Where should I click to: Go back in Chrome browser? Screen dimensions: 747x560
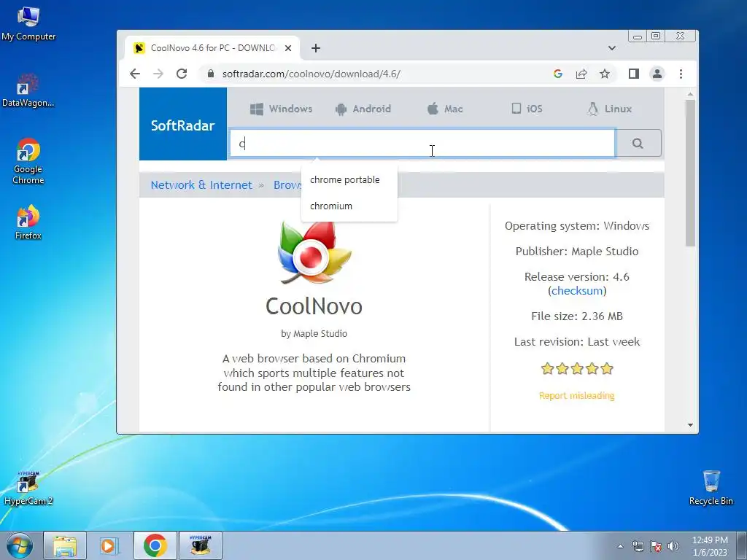pos(135,74)
